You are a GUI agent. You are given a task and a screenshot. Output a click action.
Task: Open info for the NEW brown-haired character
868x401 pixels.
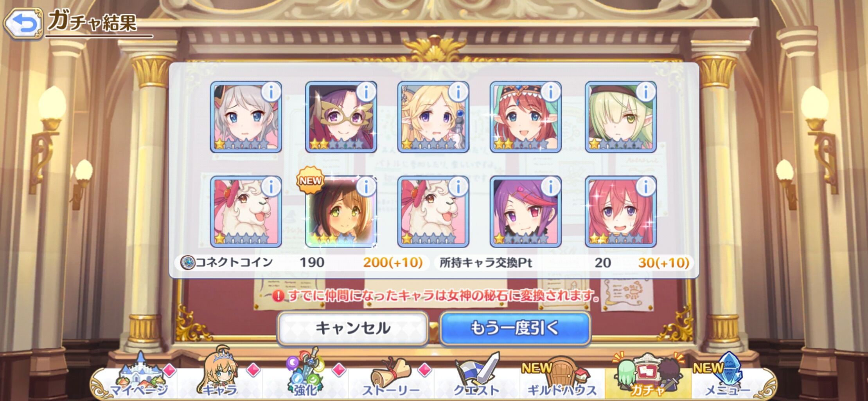pyautogui.click(x=367, y=186)
